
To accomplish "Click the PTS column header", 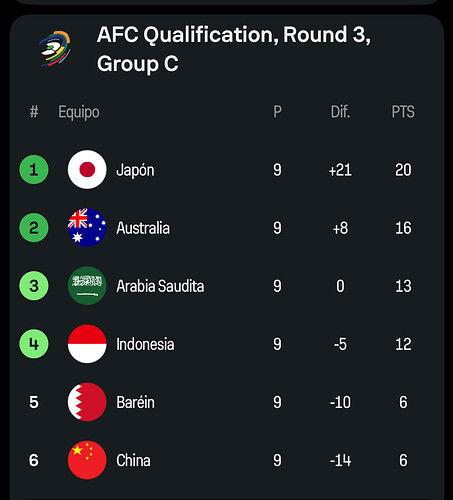I will pos(403,112).
